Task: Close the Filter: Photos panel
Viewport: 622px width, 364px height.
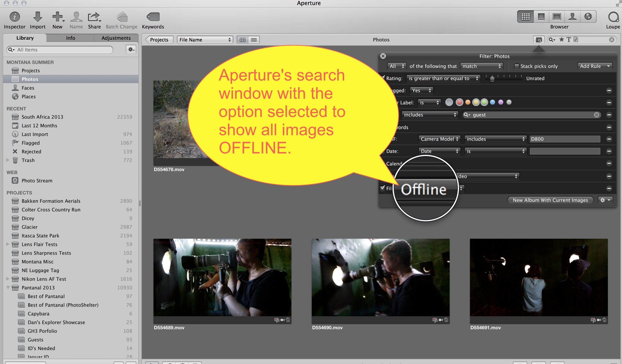Action: [x=383, y=56]
